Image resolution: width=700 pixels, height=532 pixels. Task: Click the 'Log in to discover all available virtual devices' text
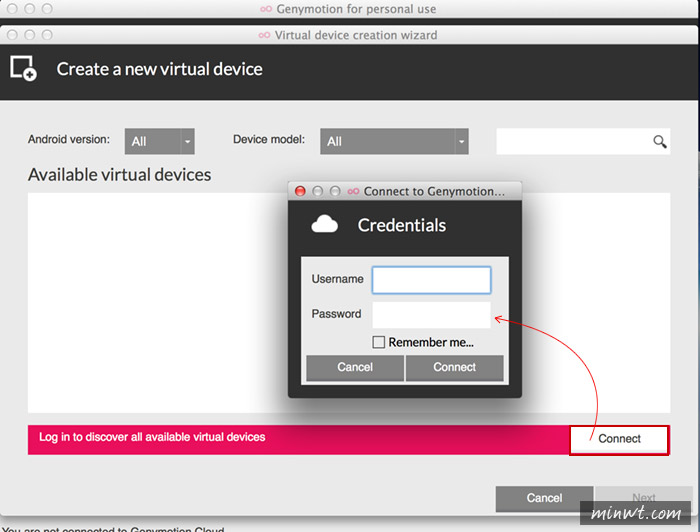coord(152,437)
